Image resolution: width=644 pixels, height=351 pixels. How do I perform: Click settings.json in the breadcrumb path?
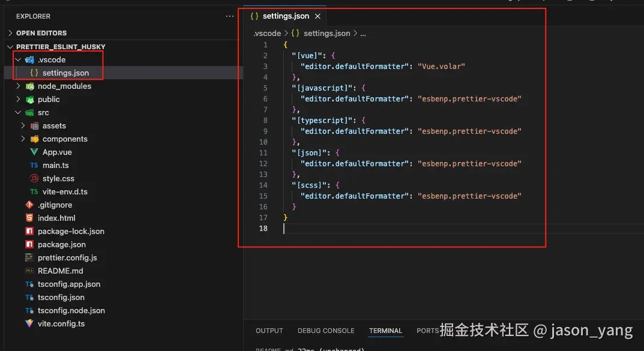327,33
